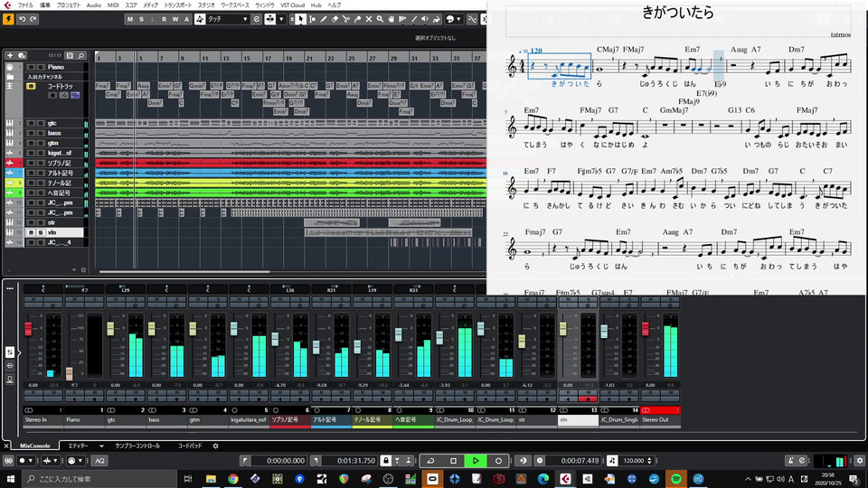
Task: Click the Windows Start button
Action: [x=10, y=479]
